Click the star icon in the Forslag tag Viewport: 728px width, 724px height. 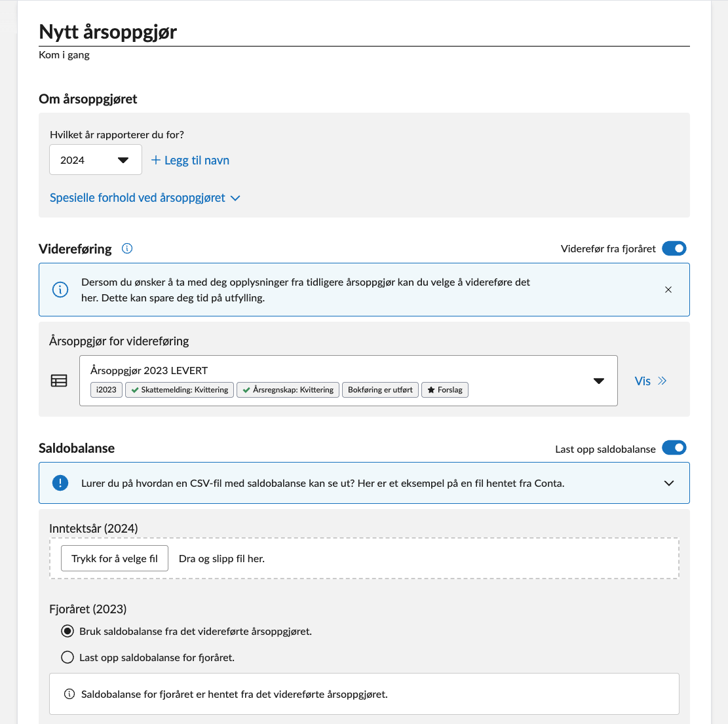pyautogui.click(x=431, y=390)
